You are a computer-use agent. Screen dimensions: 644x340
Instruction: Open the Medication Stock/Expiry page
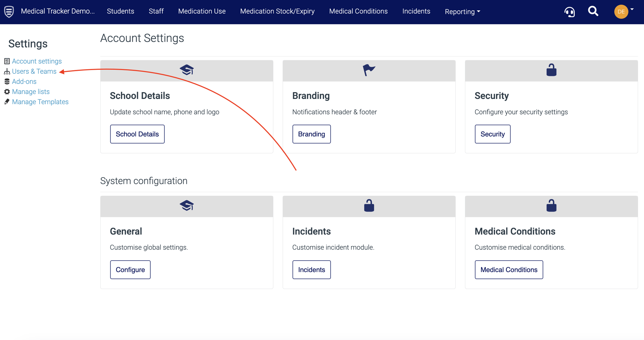[277, 11]
